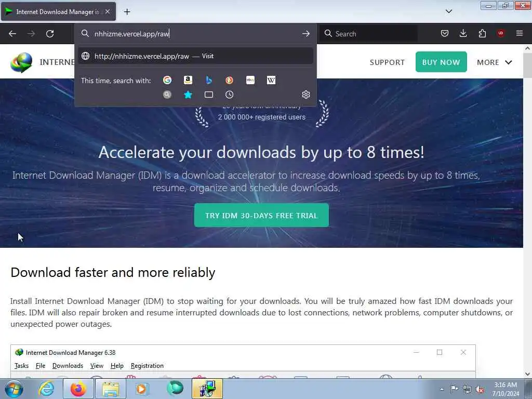
Task: Click the vertical scrollbar thumb
Action: [x=528, y=65]
